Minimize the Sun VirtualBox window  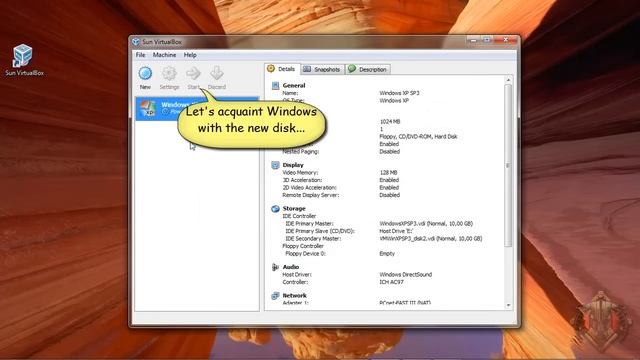473,40
